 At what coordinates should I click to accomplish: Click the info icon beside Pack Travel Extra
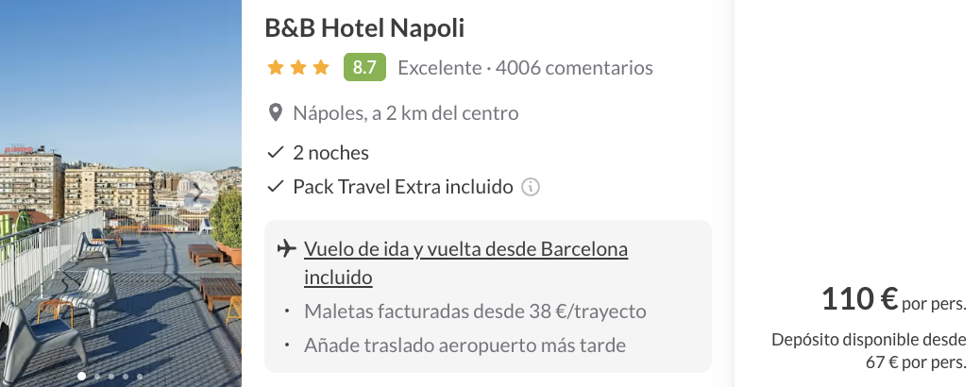point(531,187)
